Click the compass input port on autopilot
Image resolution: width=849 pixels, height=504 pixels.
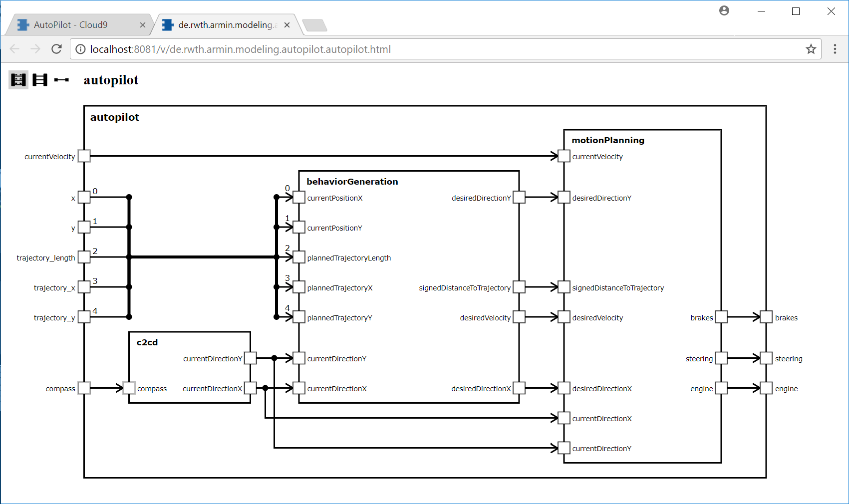[84, 388]
